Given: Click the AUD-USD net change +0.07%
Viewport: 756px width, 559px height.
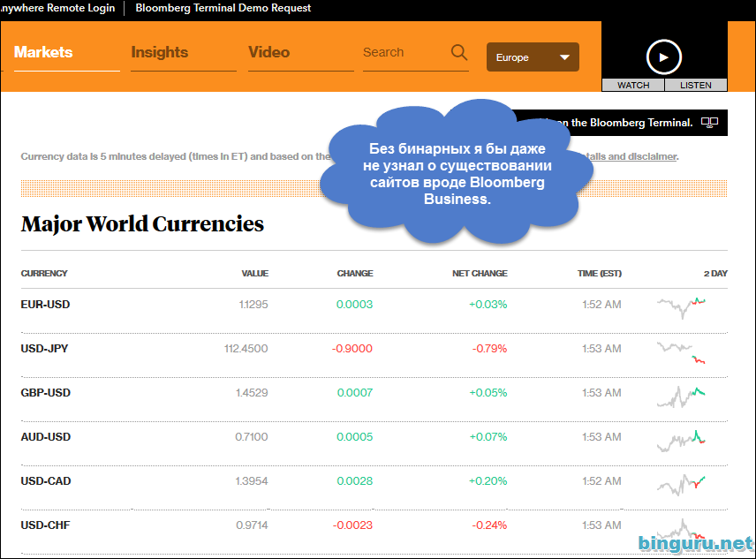Looking at the screenshot, I should (x=488, y=437).
